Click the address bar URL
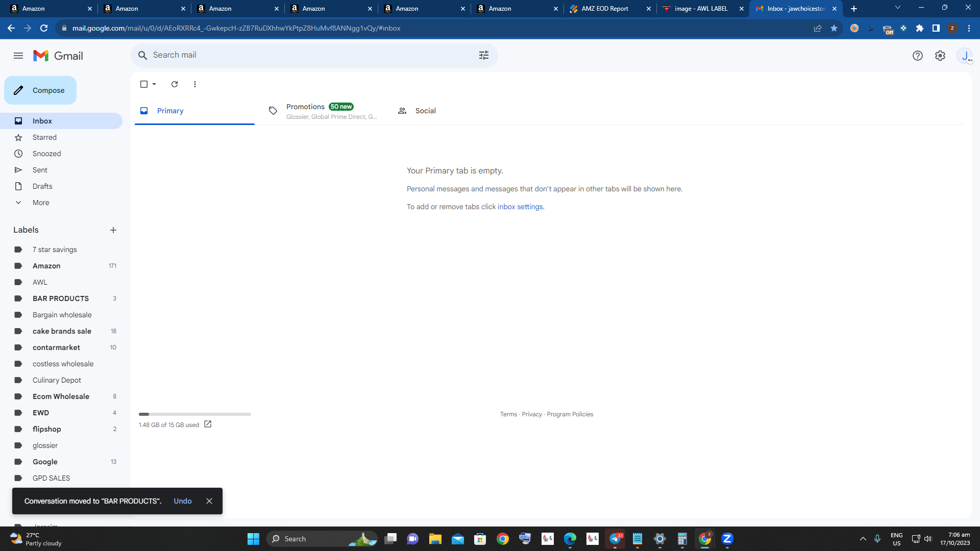This screenshot has height=551, width=980. (236, 28)
